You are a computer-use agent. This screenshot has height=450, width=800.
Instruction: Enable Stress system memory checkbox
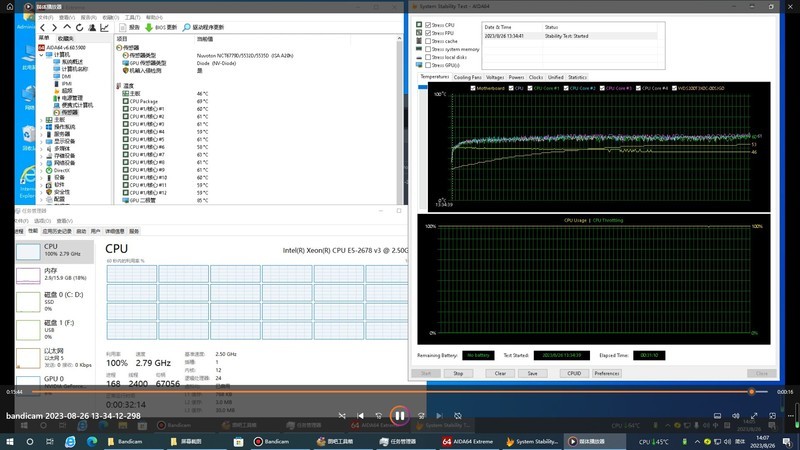click(430, 49)
